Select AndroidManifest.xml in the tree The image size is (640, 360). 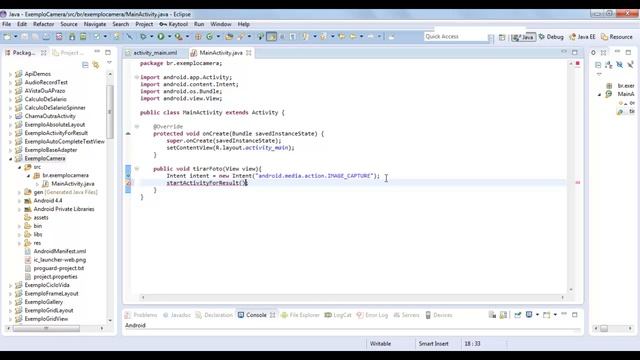tap(60, 251)
